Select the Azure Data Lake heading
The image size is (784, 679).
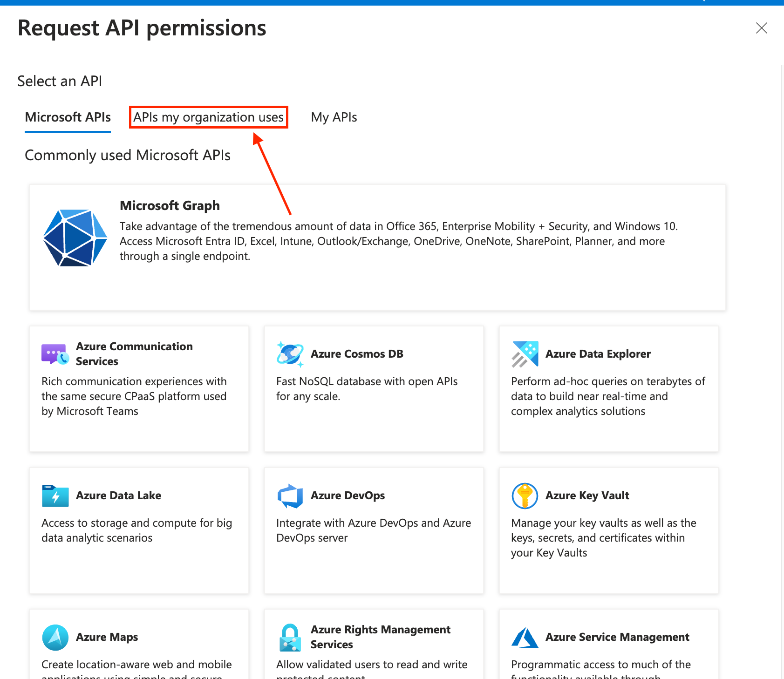point(118,496)
